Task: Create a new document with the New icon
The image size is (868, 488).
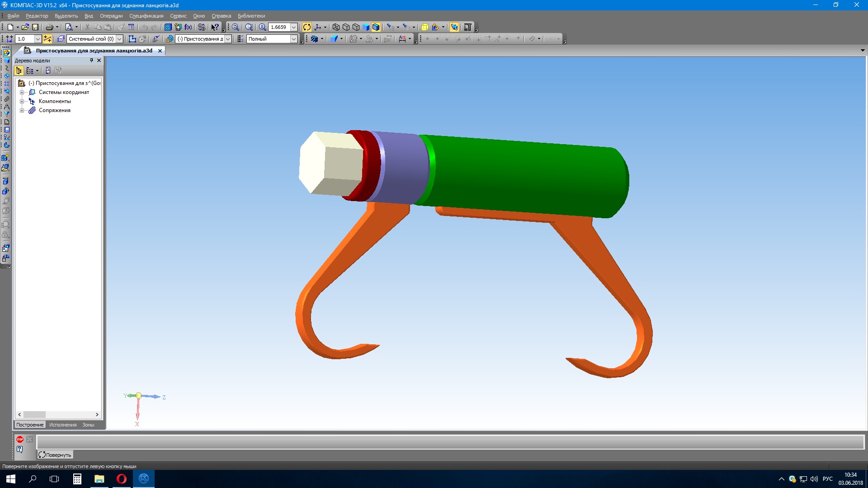Action: pyautogui.click(x=10, y=27)
